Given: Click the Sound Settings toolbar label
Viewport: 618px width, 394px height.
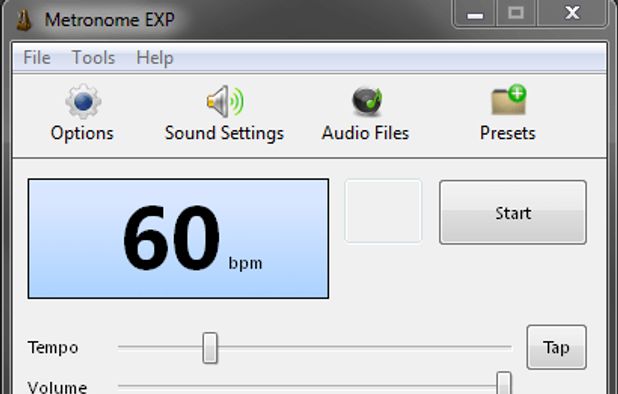Looking at the screenshot, I should (224, 134).
